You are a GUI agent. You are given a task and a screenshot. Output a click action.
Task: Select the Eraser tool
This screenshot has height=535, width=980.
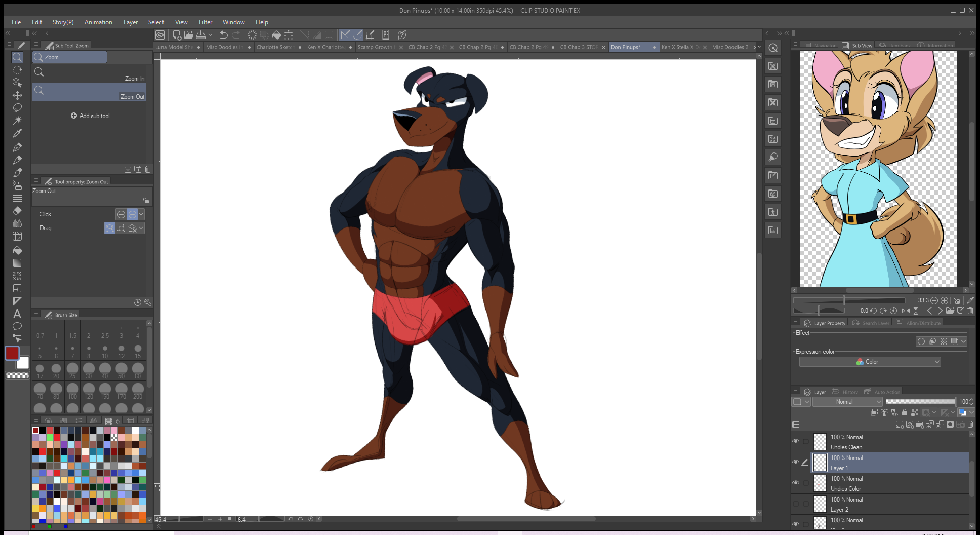[x=17, y=211]
